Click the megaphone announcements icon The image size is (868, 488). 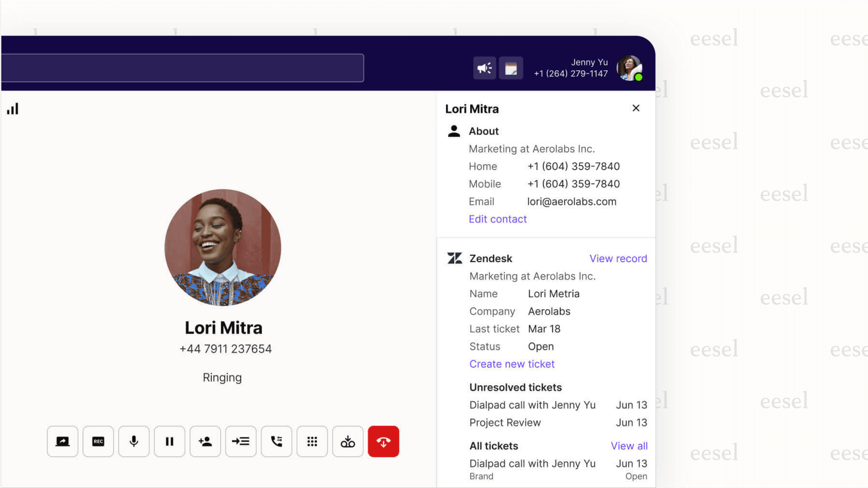pyautogui.click(x=484, y=68)
